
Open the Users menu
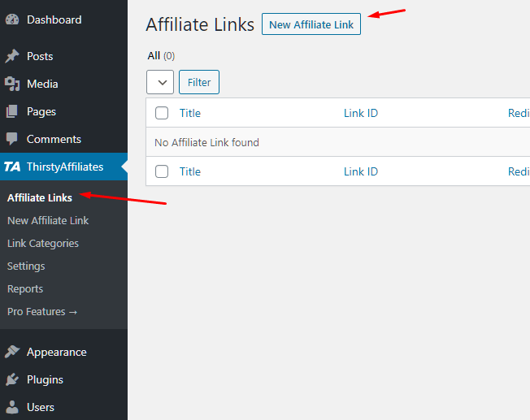tap(41, 407)
